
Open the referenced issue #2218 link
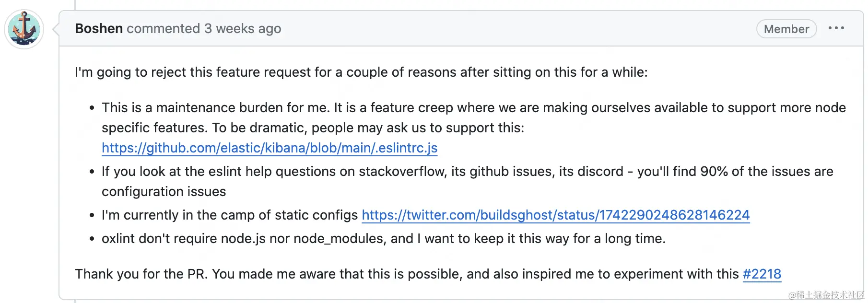[762, 274]
